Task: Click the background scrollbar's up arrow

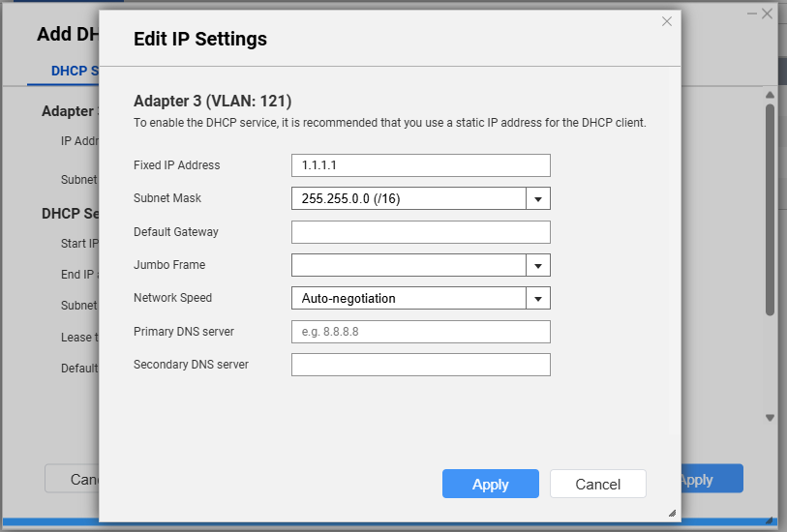Action: pos(771,96)
